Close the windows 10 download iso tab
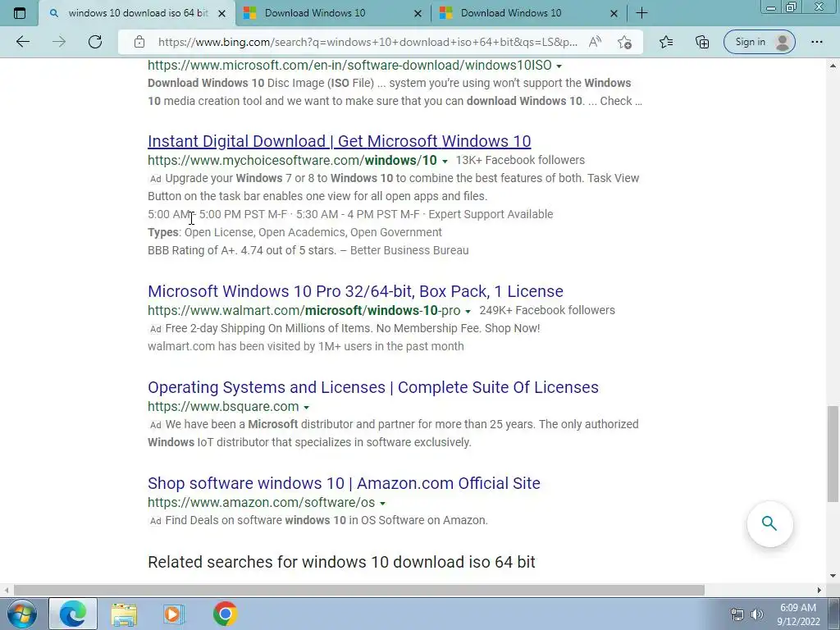Viewport: 840px width, 630px height. point(221,13)
